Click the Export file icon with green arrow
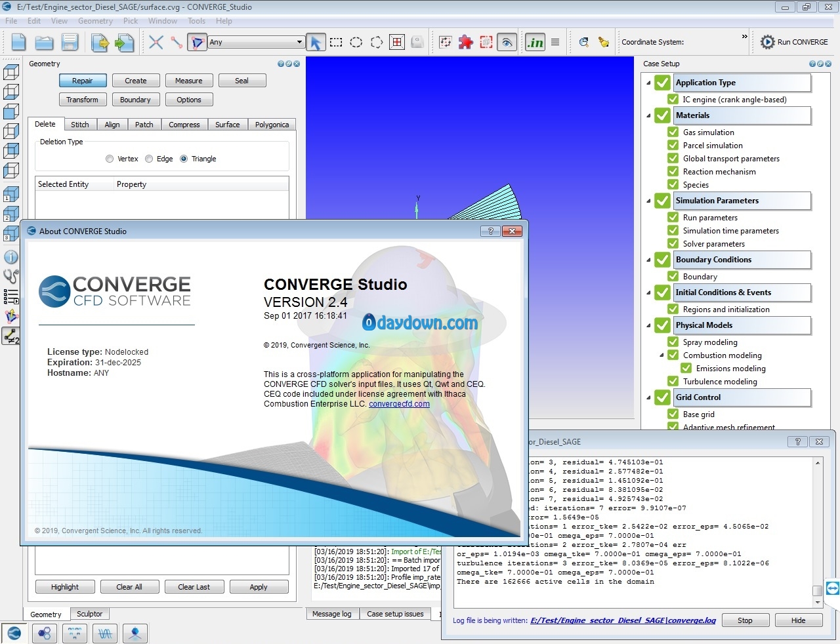Screen dimensions: 840x644 click(124, 43)
